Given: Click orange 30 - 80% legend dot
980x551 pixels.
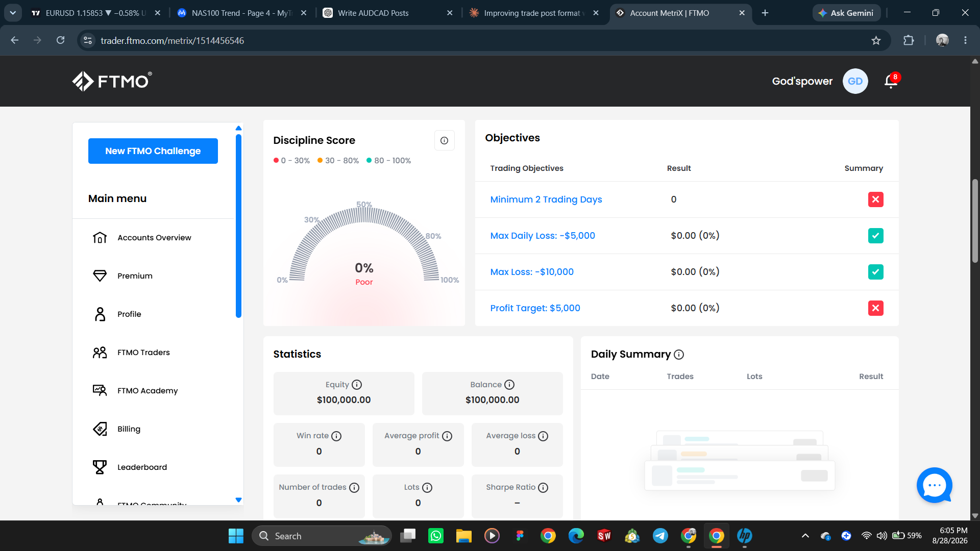Looking at the screenshot, I should point(320,160).
